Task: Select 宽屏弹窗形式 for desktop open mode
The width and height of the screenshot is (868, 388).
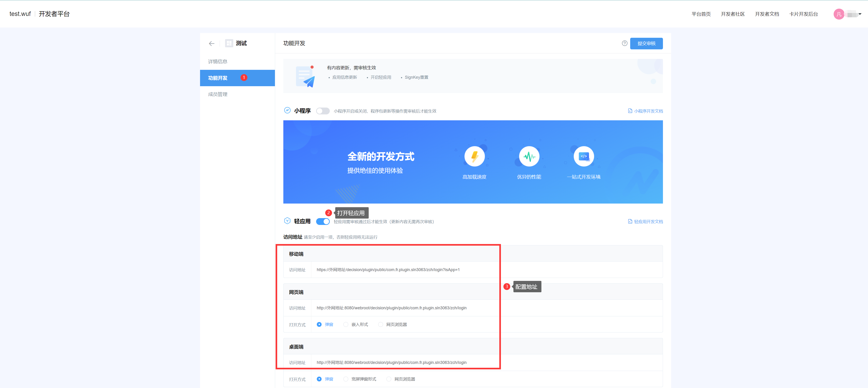Action: [346, 379]
